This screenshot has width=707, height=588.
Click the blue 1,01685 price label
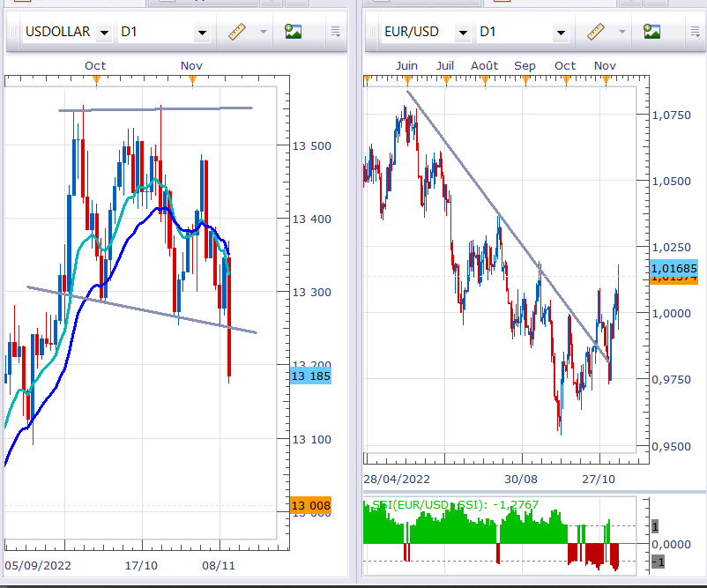tap(674, 267)
